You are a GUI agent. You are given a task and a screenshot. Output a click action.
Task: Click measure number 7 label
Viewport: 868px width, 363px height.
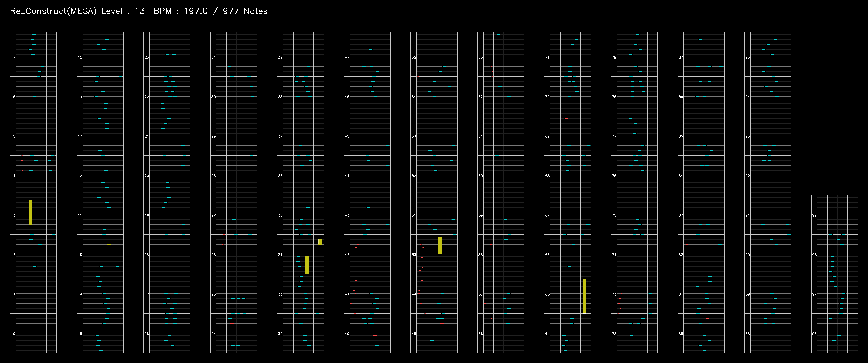click(14, 57)
